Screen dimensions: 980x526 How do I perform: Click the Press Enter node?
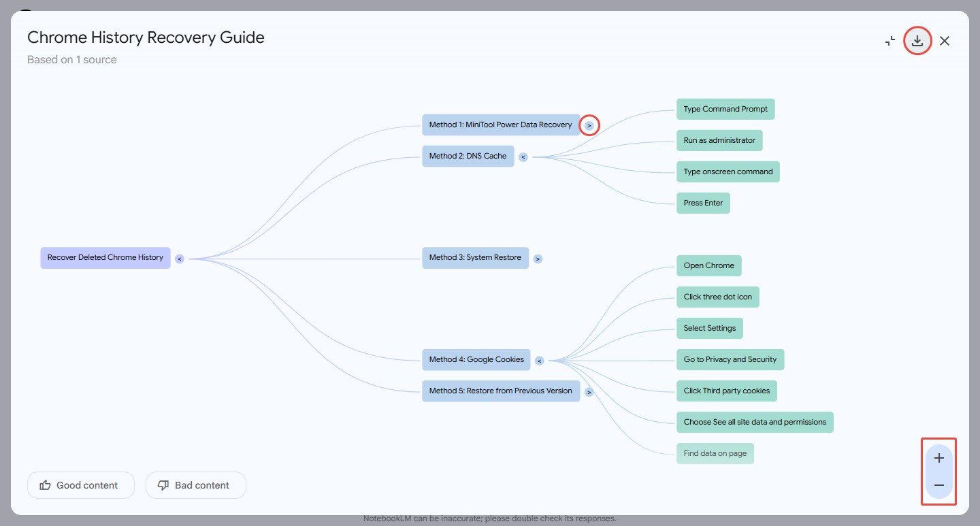pos(703,203)
